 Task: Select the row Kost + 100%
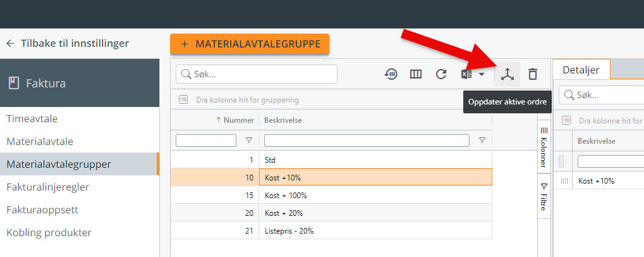(x=331, y=195)
